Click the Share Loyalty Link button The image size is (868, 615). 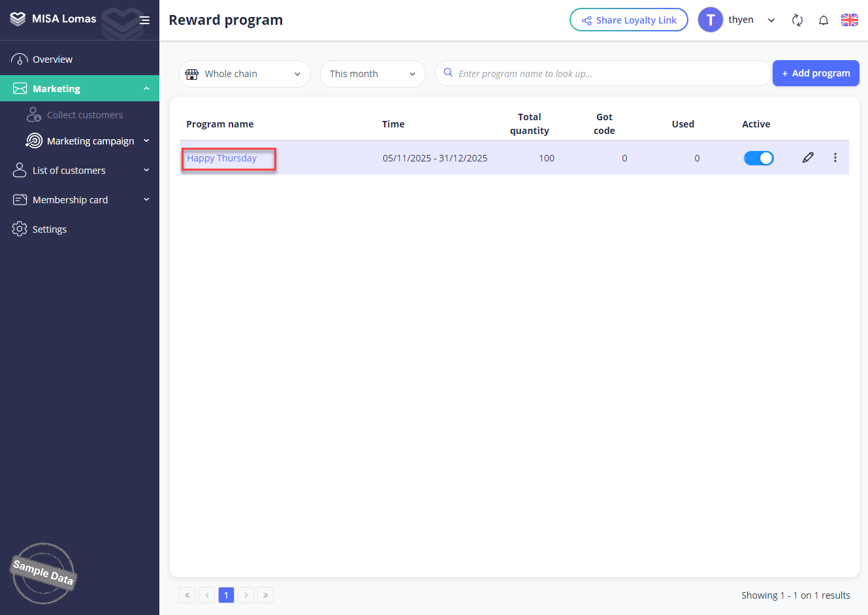click(x=628, y=20)
